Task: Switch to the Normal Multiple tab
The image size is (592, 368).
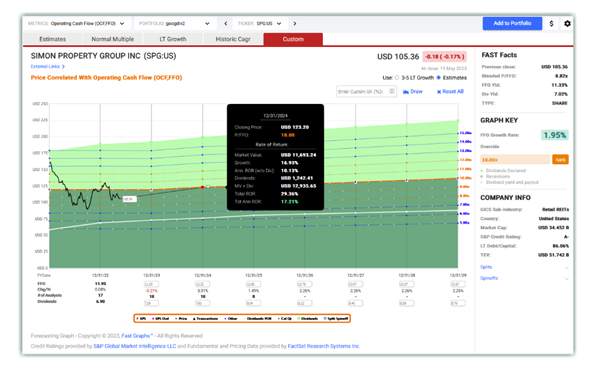Action: 113,39
